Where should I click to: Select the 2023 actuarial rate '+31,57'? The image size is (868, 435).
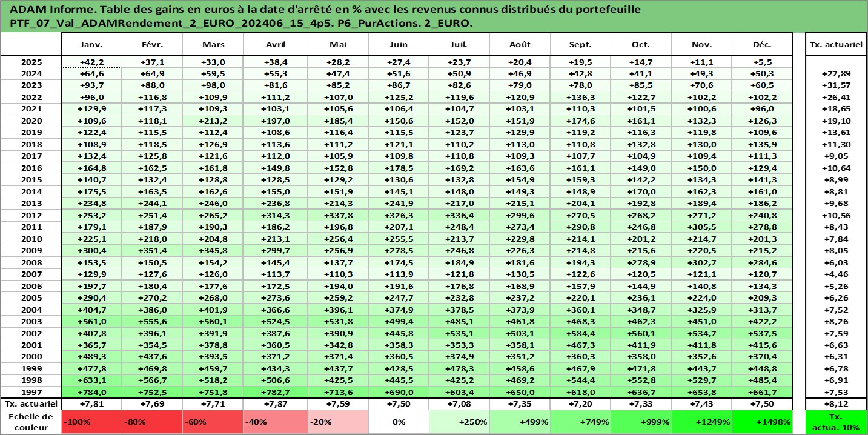coord(836,85)
